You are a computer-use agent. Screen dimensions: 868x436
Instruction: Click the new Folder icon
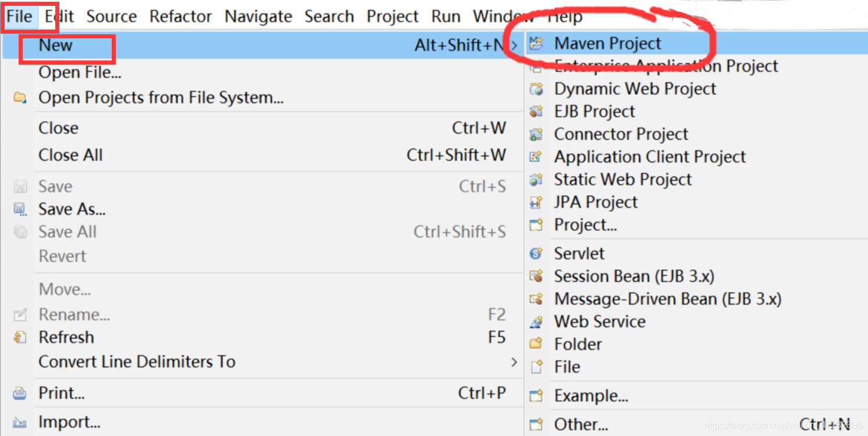[x=536, y=344]
